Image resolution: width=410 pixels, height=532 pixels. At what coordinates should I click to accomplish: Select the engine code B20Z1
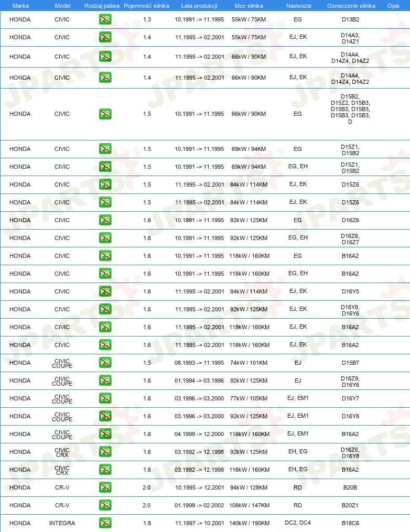tap(350, 505)
